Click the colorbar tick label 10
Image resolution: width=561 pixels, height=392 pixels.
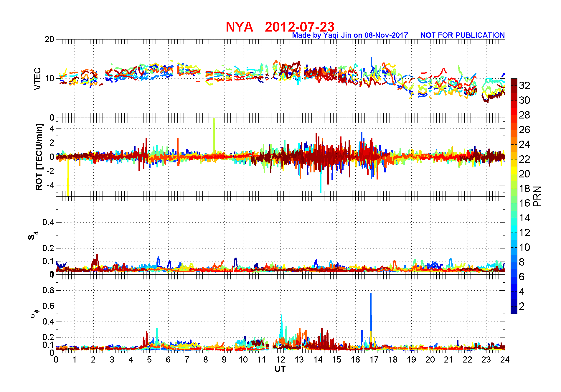pos(524,247)
